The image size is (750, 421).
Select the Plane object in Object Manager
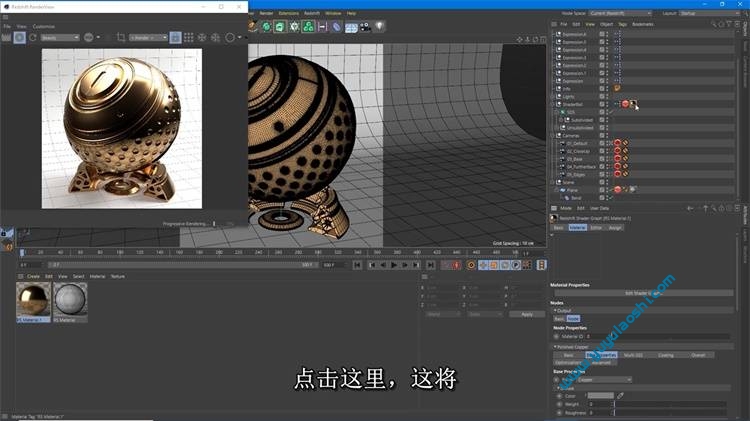(572, 190)
